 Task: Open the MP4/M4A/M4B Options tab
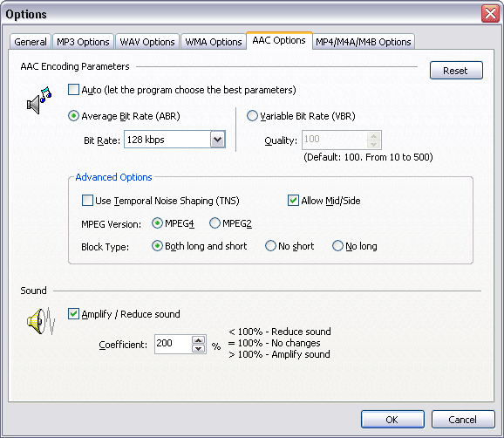[x=364, y=42]
